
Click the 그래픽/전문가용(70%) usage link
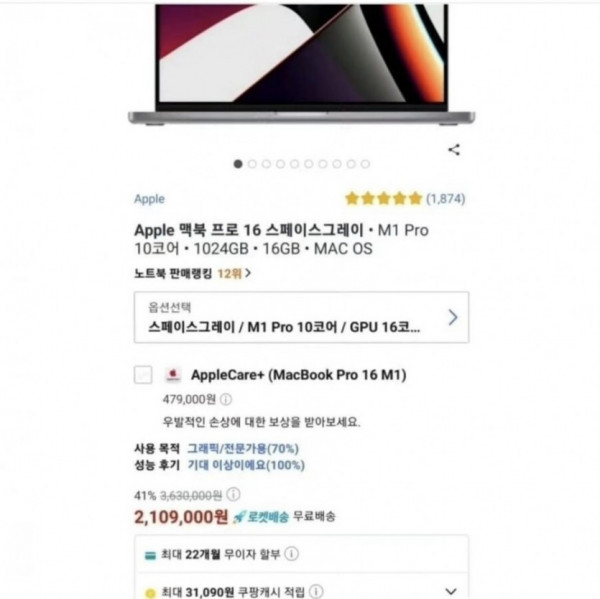(243, 448)
